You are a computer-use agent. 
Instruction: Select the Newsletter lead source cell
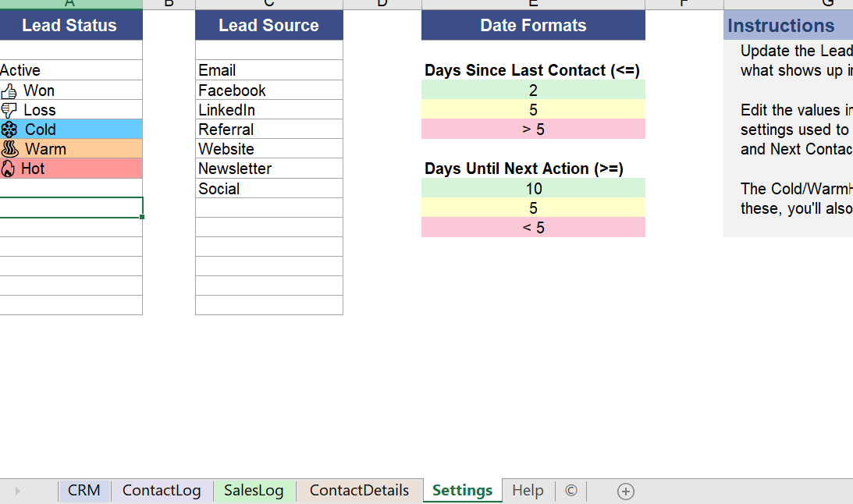(x=269, y=169)
